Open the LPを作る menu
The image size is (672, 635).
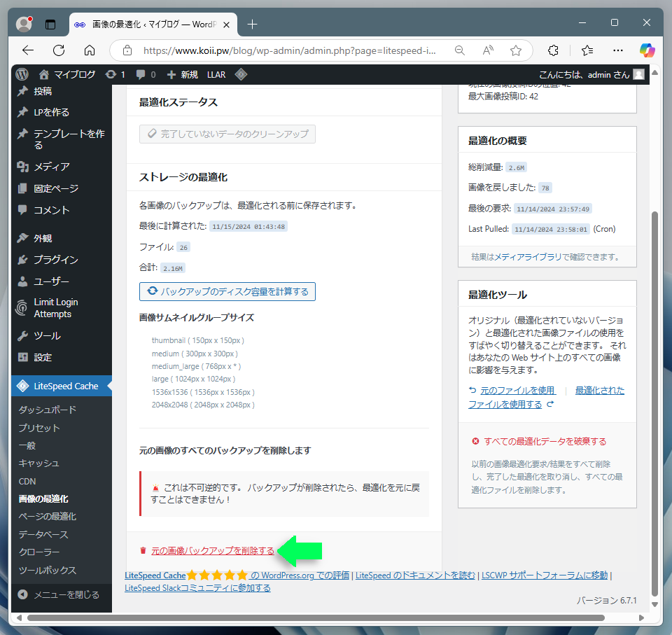(62, 112)
